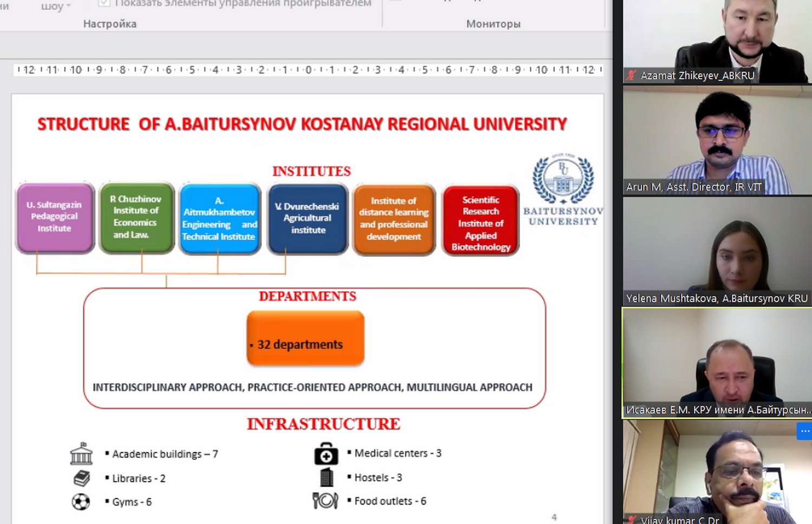The image size is (812, 524).
Task: Select 'Food outlets - 6' text
Action: click(x=390, y=501)
